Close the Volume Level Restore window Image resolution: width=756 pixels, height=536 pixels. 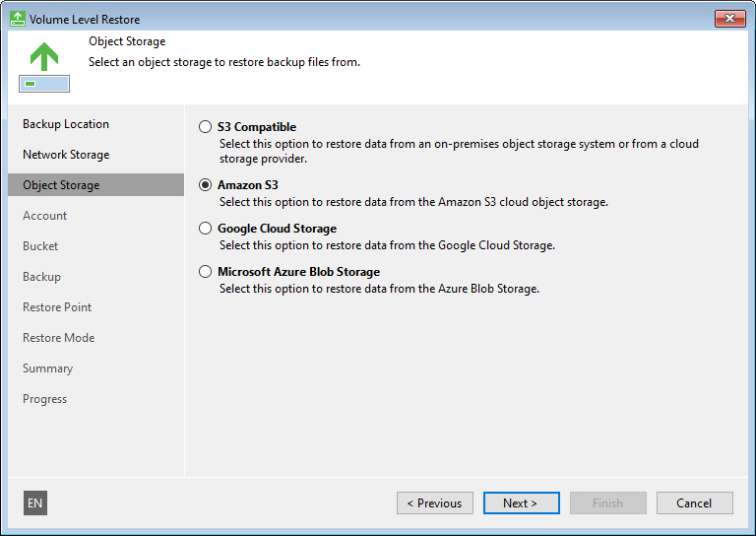(730, 19)
